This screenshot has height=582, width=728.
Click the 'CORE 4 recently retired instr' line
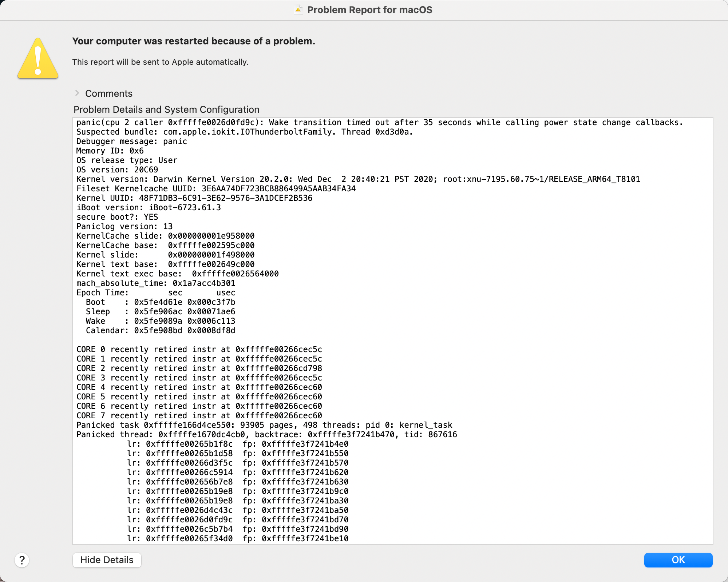click(199, 387)
